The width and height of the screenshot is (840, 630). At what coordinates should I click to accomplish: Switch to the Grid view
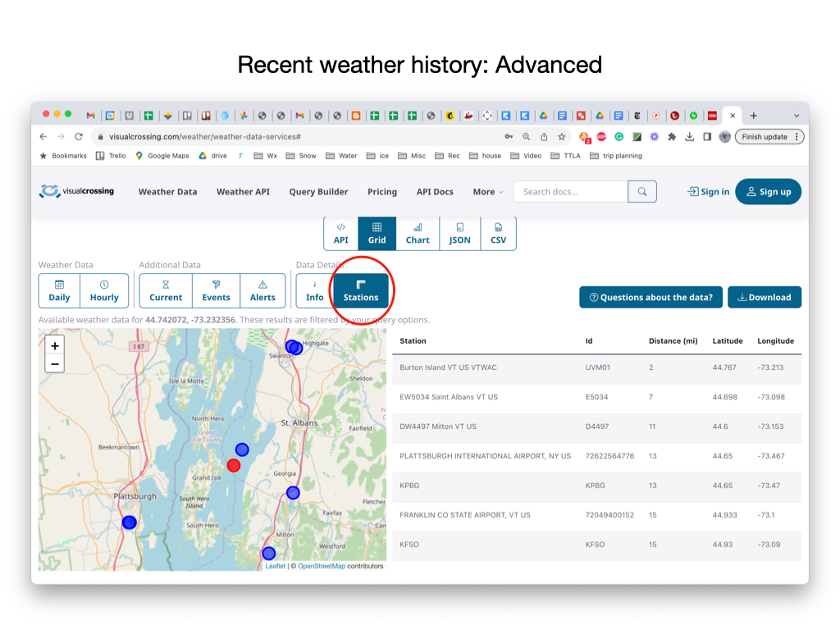tap(377, 233)
